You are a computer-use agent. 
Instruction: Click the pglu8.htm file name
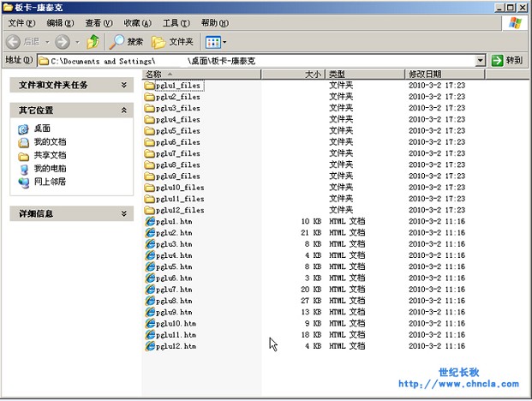click(x=174, y=301)
